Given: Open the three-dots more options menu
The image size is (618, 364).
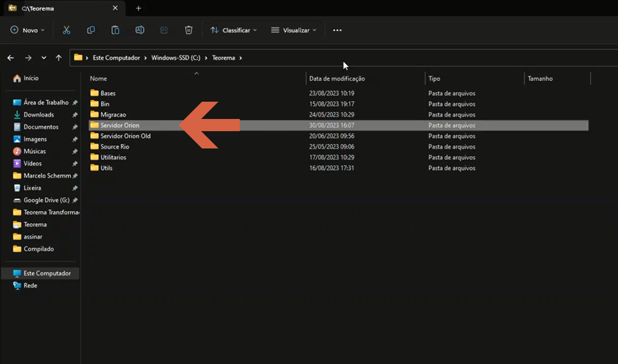Looking at the screenshot, I should click(x=337, y=30).
